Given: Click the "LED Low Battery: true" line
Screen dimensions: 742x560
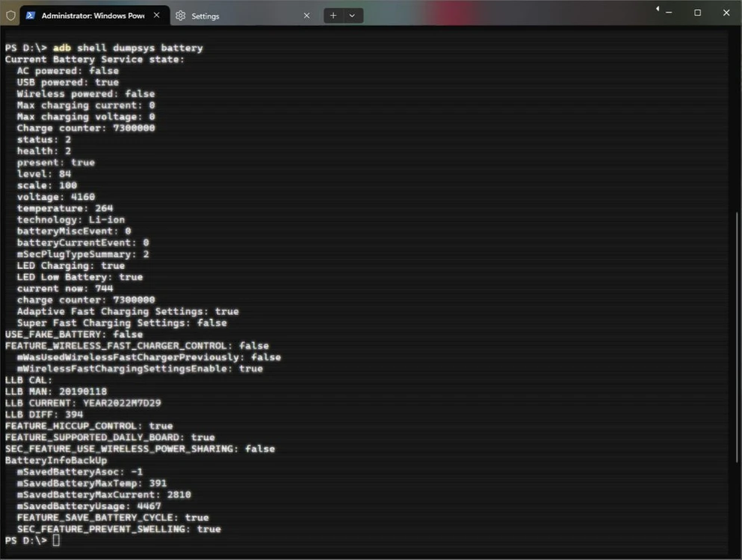Looking at the screenshot, I should [79, 277].
